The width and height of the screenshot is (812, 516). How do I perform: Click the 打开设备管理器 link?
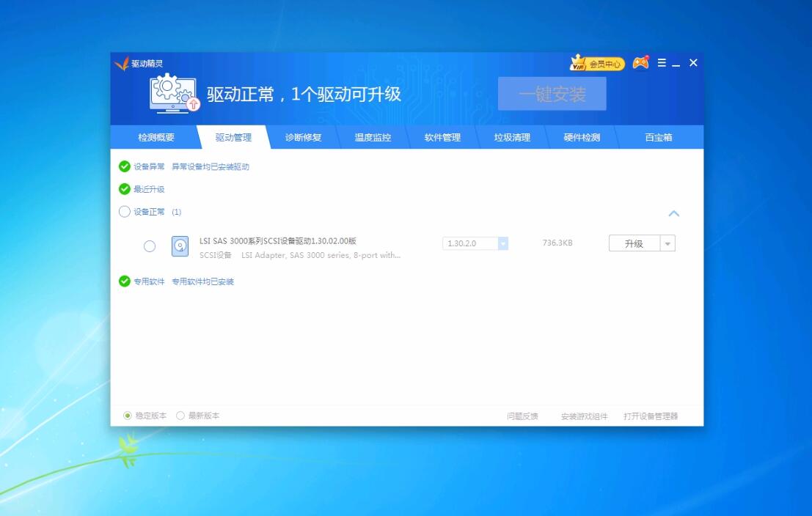[651, 416]
